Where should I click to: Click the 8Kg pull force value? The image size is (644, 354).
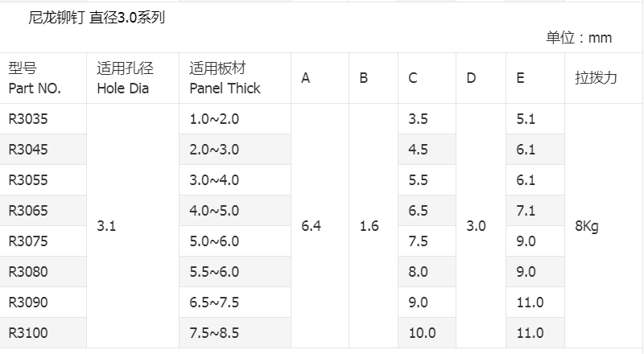click(587, 226)
